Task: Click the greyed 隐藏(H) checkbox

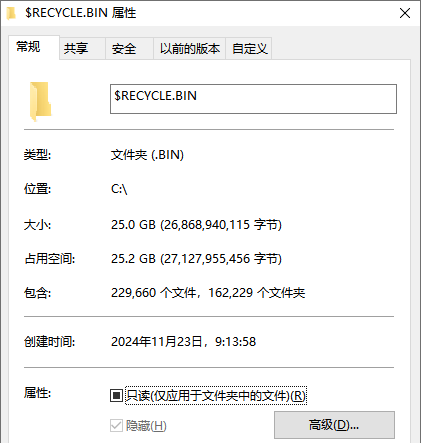Action: 116,426
